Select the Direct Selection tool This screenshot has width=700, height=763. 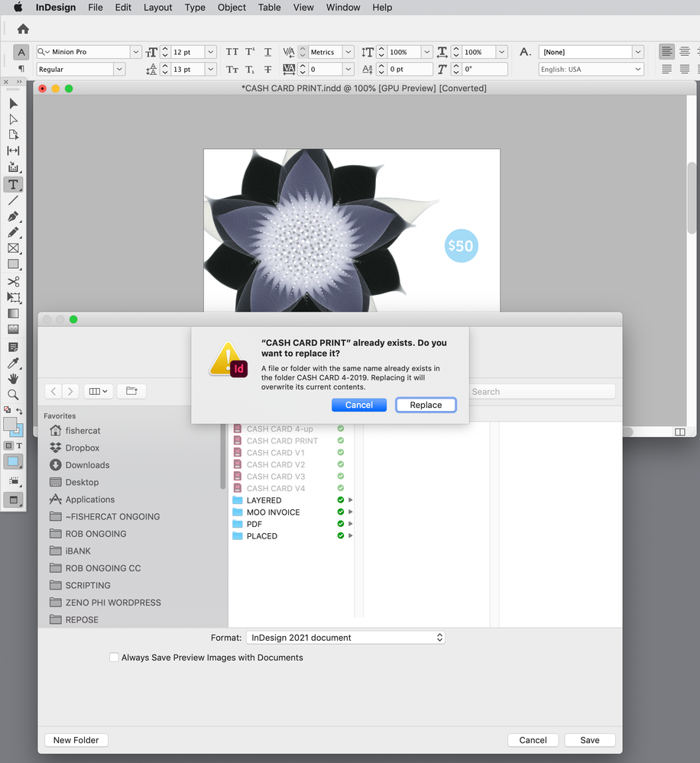[13, 119]
